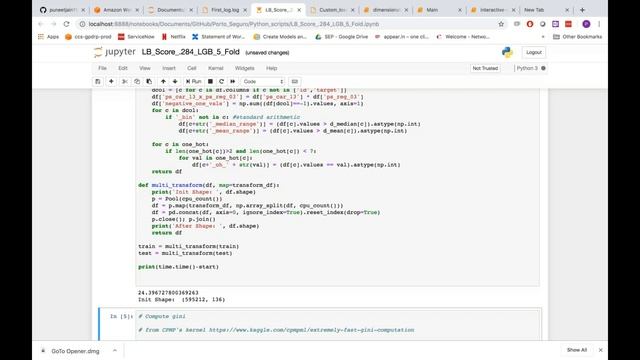Copy selected cells in Jupyter toolbar
640x360 pixels.
(137, 82)
